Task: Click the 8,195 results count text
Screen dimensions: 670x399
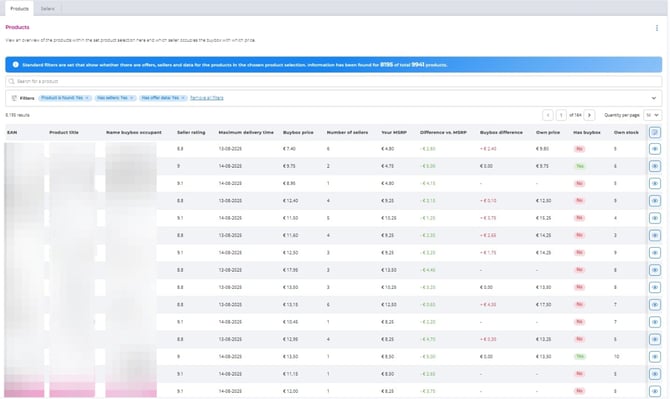Action: tap(18, 115)
